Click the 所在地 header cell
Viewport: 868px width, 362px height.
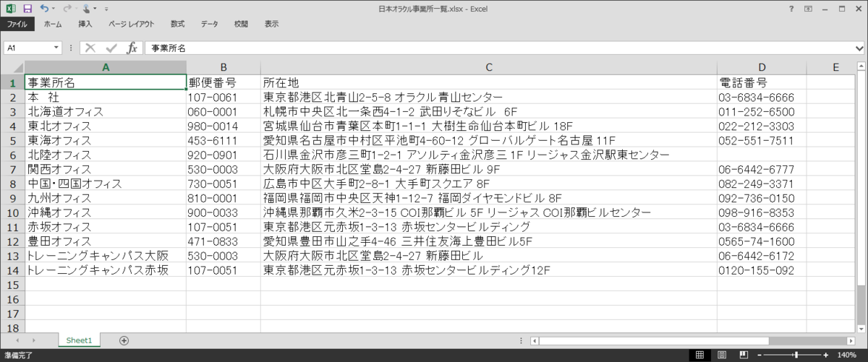pos(489,82)
